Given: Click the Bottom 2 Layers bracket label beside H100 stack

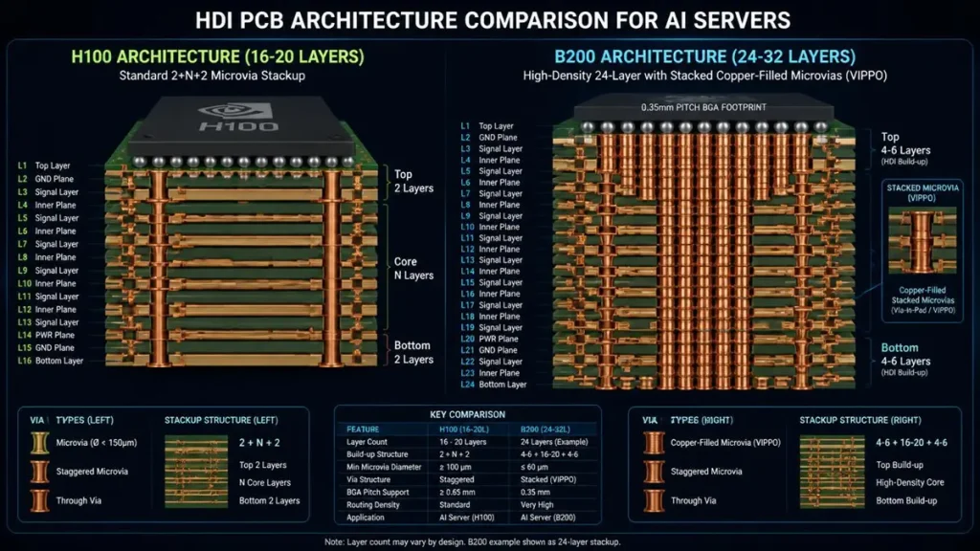Looking at the screenshot, I should [413, 352].
